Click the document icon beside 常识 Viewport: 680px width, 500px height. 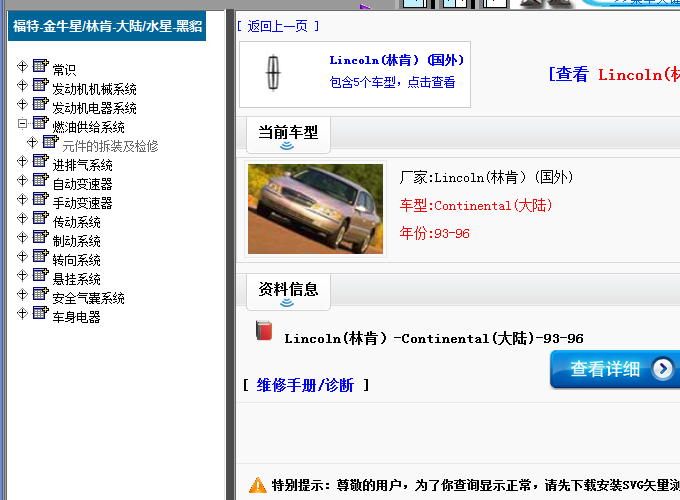41,65
